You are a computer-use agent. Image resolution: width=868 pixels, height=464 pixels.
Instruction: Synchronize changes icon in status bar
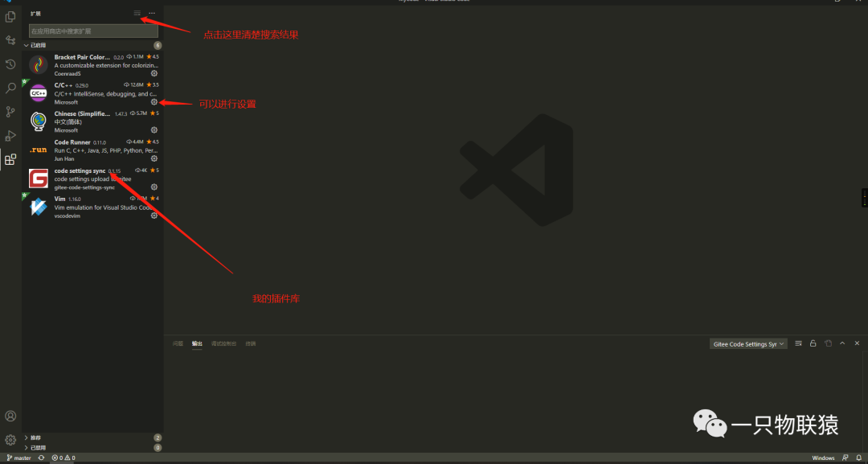pos(42,458)
